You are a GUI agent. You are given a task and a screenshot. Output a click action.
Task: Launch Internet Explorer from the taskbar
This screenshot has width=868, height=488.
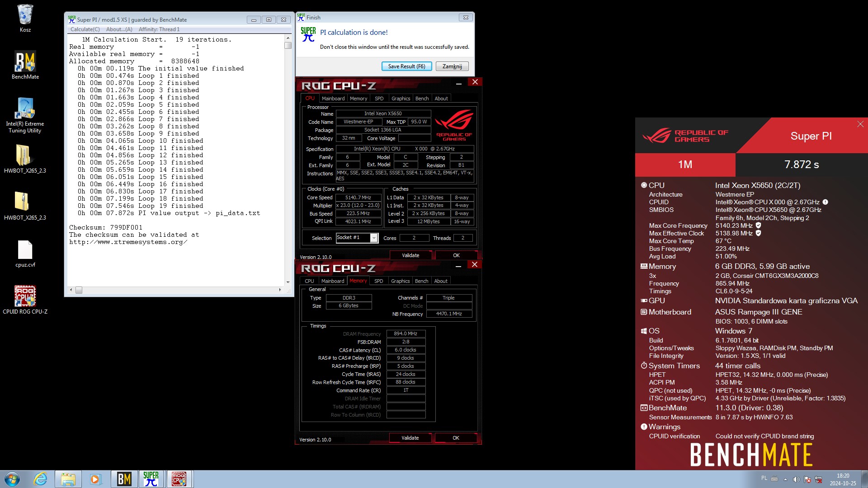[x=40, y=479]
